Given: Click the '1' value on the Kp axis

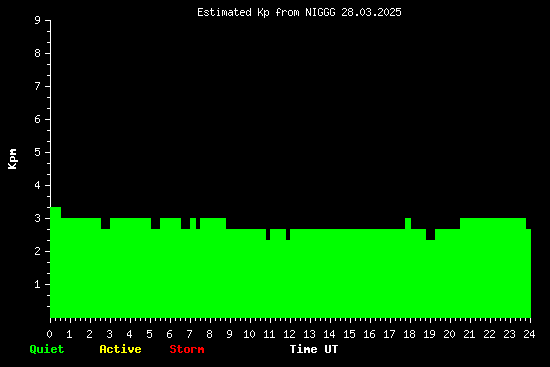Looking at the screenshot, I should (38, 284).
